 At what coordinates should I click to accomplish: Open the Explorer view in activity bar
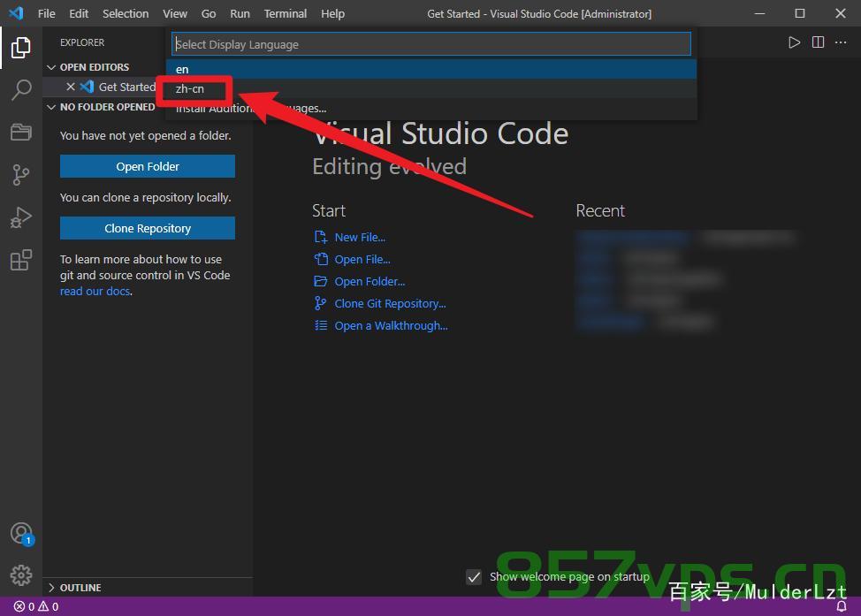click(x=21, y=48)
